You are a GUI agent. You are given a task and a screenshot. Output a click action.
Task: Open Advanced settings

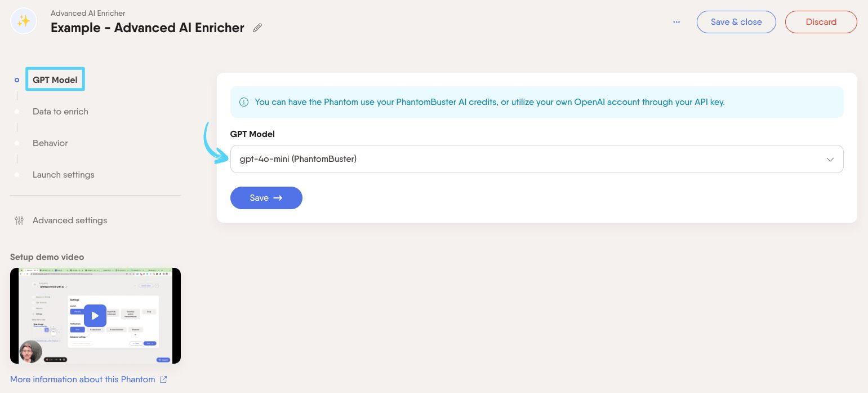click(x=70, y=220)
